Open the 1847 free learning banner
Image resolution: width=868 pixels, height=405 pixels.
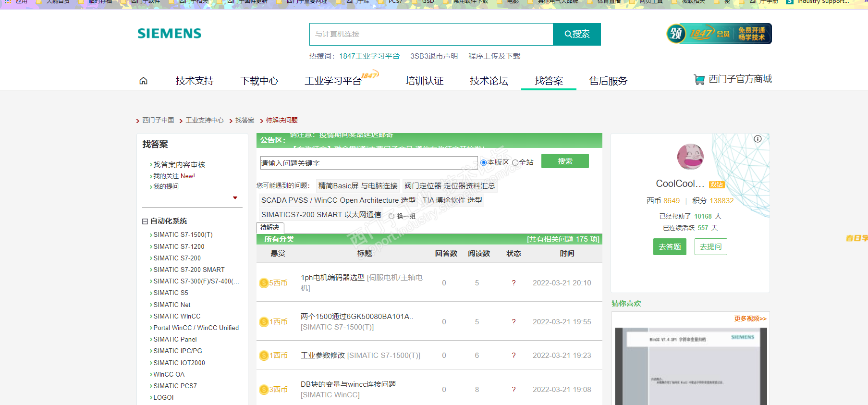pyautogui.click(x=719, y=34)
